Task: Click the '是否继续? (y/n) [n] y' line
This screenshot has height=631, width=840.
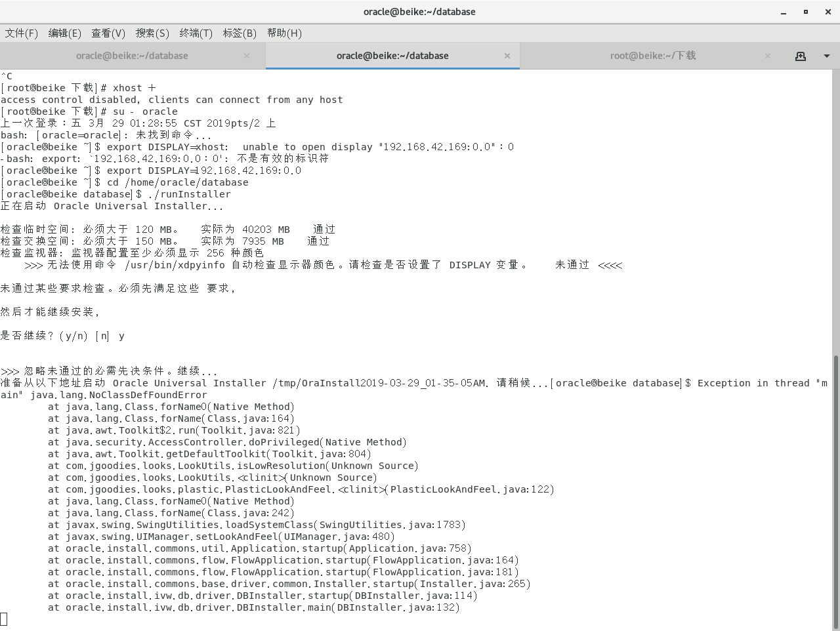Action: coord(62,336)
